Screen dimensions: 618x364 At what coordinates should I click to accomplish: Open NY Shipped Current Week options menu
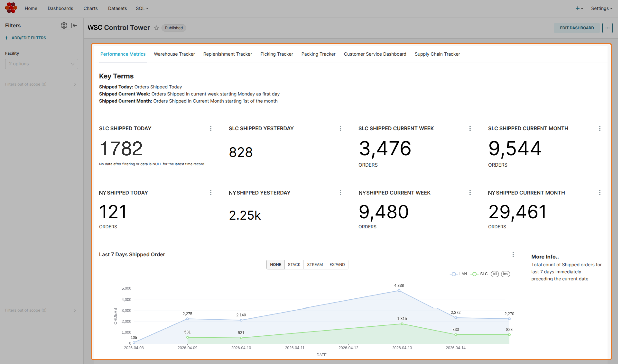tap(470, 192)
